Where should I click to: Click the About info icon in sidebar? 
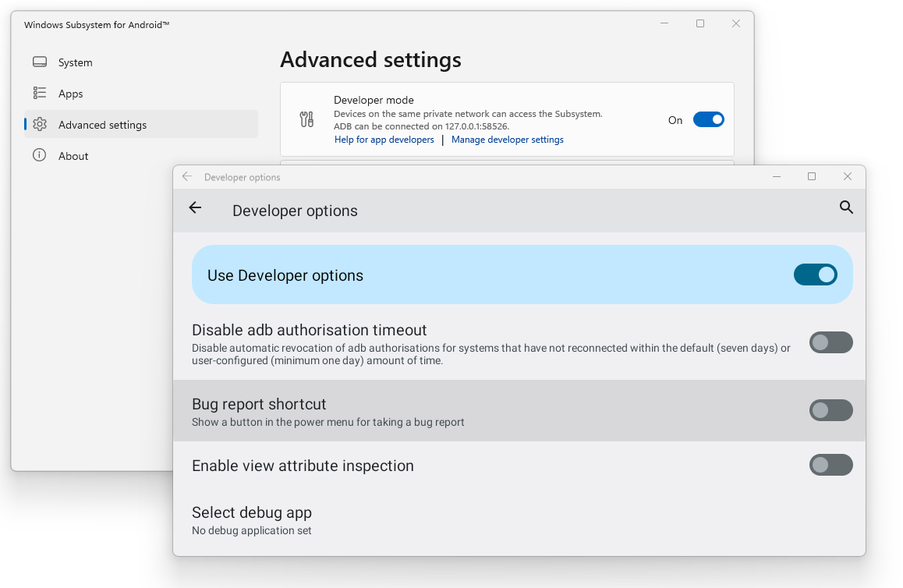39,155
